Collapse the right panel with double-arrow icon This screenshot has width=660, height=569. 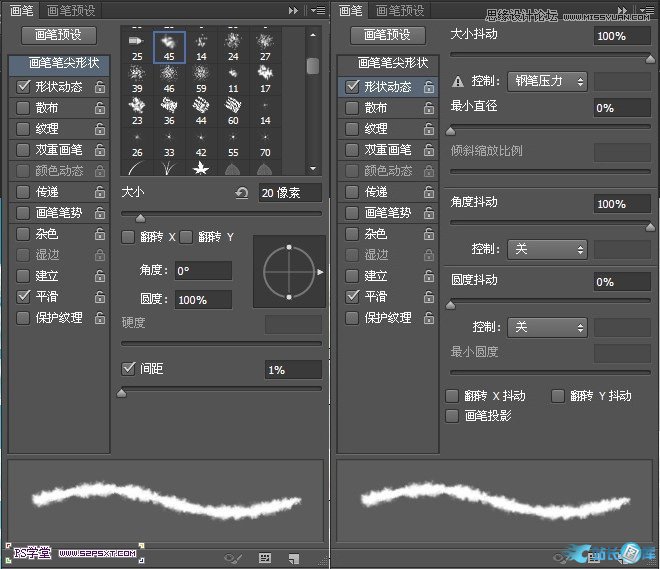click(622, 10)
